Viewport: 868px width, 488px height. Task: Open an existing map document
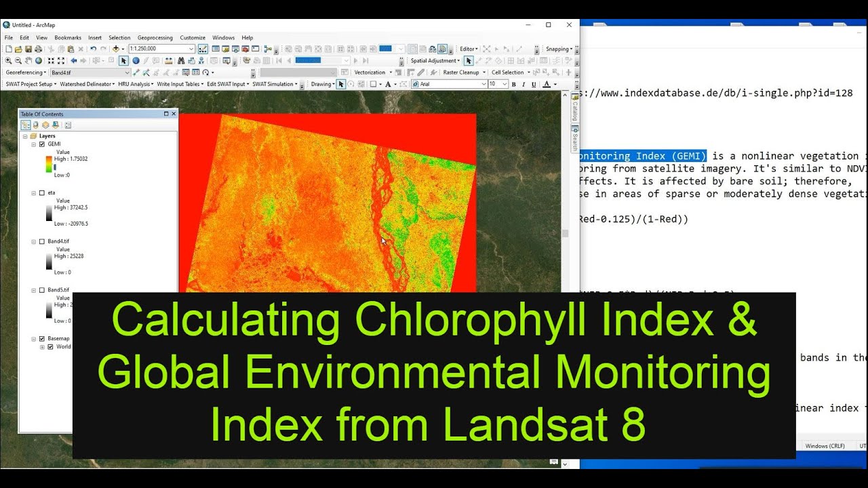click(18, 49)
